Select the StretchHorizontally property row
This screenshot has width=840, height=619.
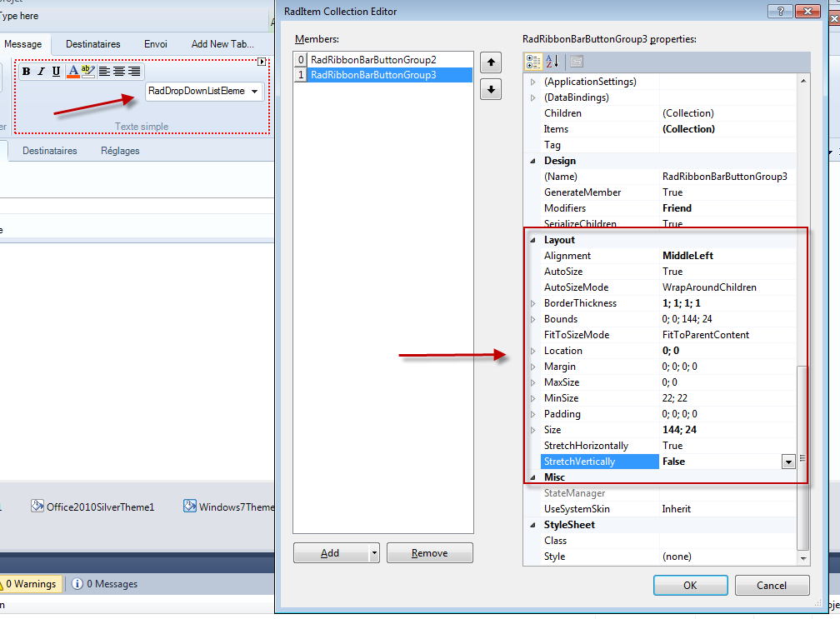click(x=668, y=446)
